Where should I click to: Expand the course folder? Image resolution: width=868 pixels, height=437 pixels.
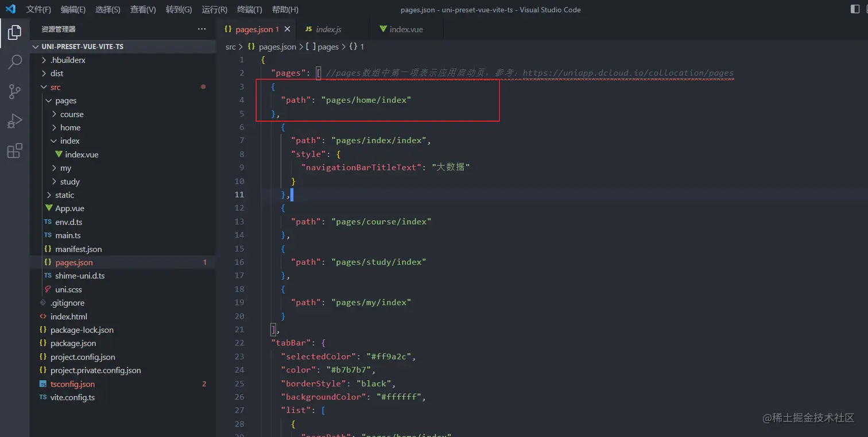(x=54, y=114)
